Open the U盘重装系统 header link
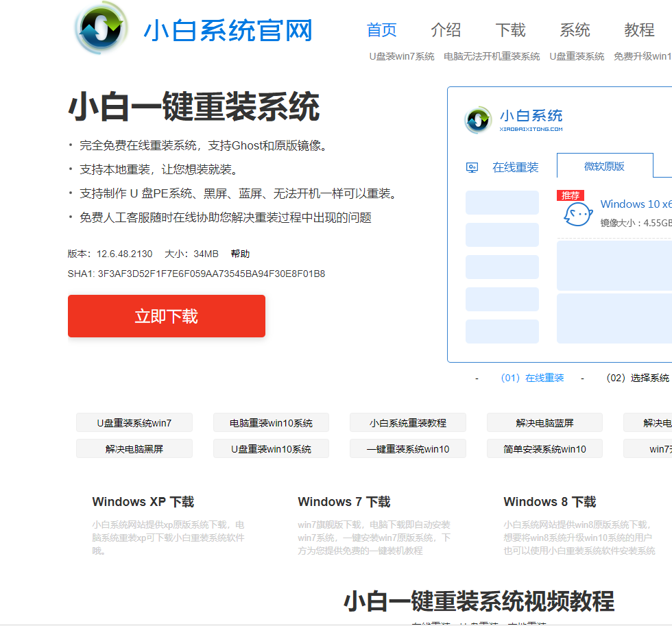 [x=577, y=56]
